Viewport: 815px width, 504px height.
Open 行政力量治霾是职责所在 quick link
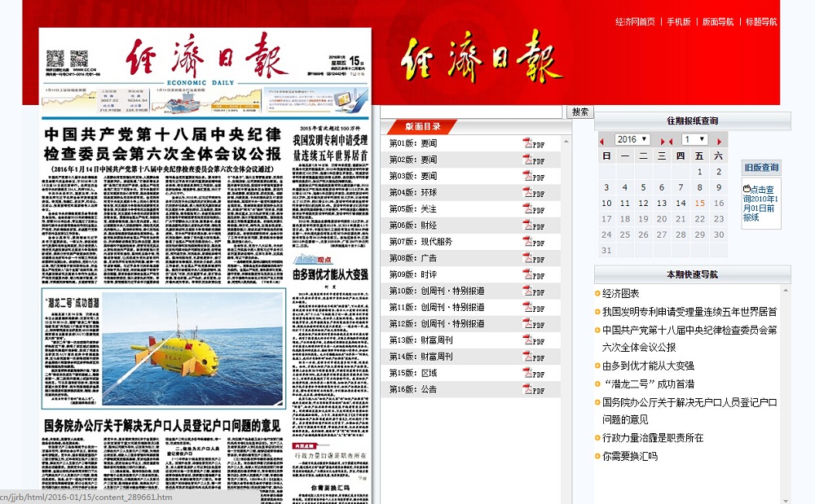[x=653, y=438]
